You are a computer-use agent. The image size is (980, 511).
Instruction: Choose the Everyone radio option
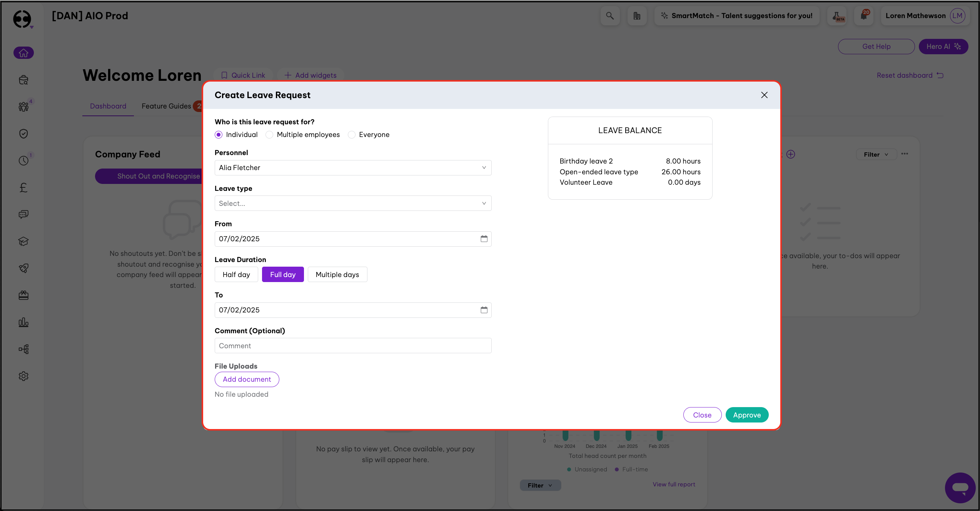352,135
